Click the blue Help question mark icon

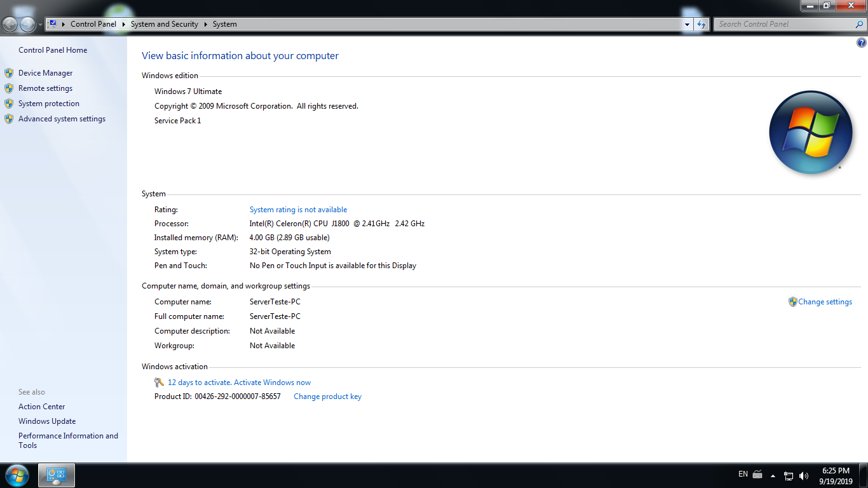861,43
